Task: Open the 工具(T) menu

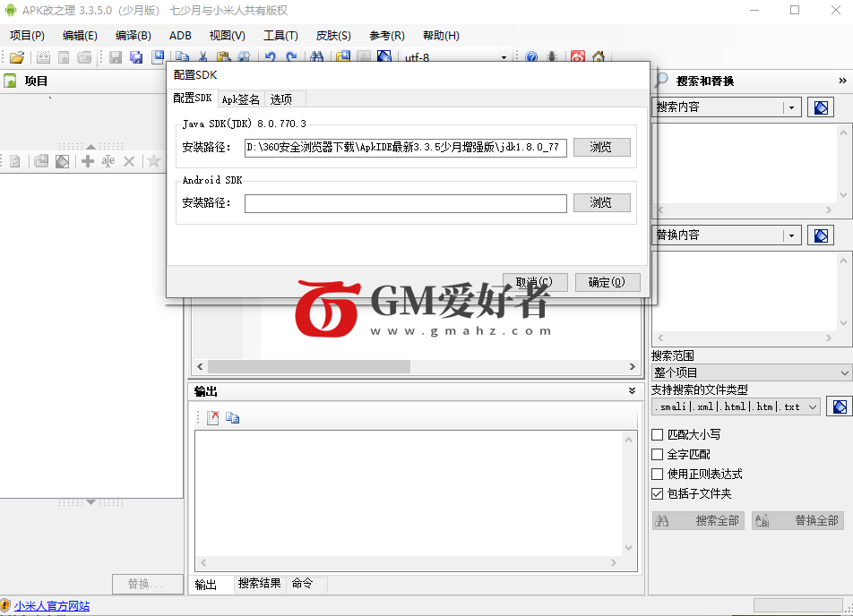Action: [280, 36]
